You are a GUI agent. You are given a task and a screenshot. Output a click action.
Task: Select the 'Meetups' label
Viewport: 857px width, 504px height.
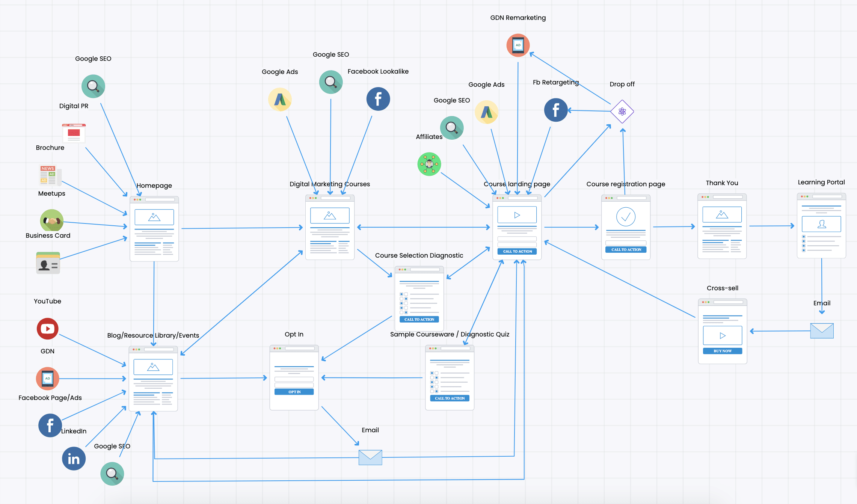(52, 193)
